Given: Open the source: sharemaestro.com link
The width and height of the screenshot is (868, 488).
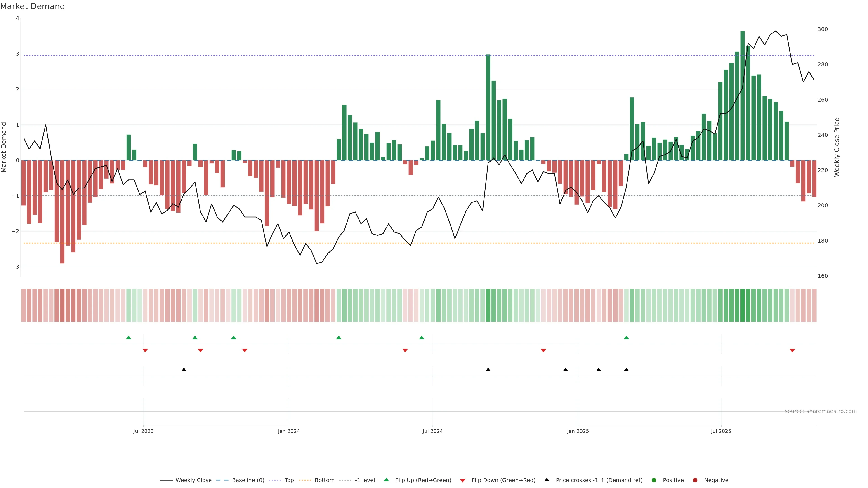Looking at the screenshot, I should coord(821,411).
